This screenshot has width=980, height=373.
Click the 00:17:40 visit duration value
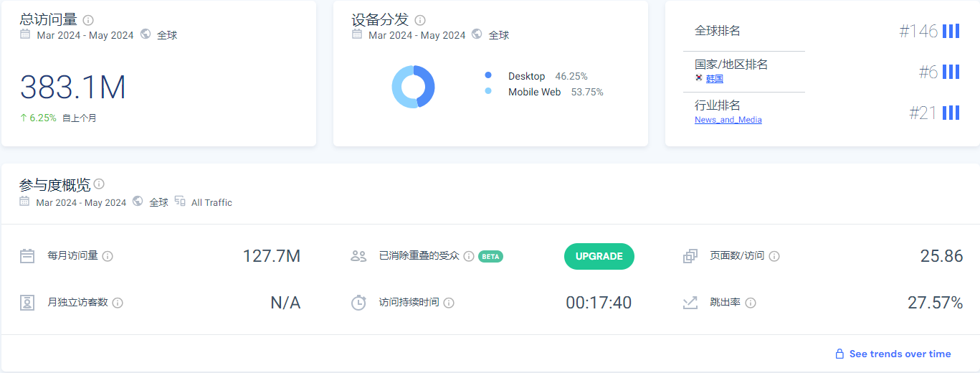[599, 303]
